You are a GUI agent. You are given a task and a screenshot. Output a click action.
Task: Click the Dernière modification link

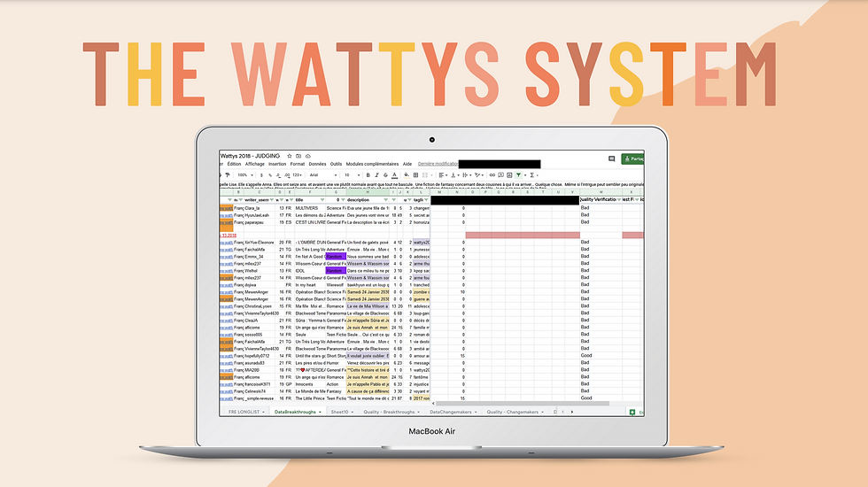click(x=438, y=164)
